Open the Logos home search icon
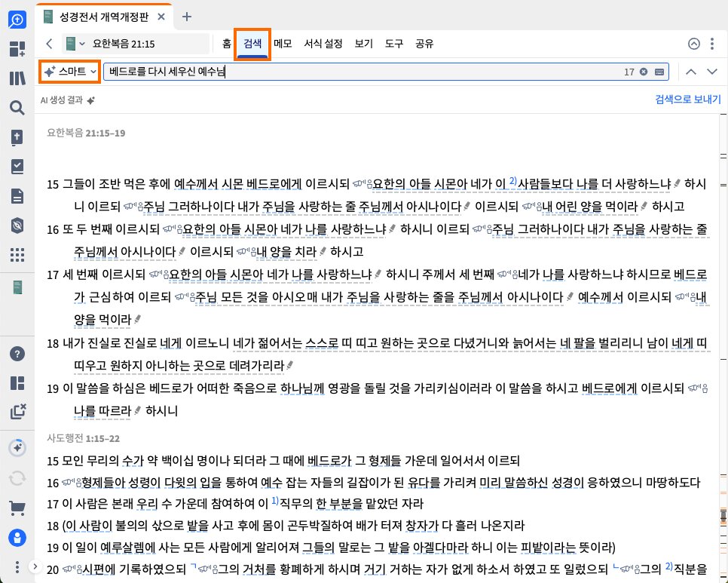Viewport: 728px width, 583px height. (x=17, y=20)
